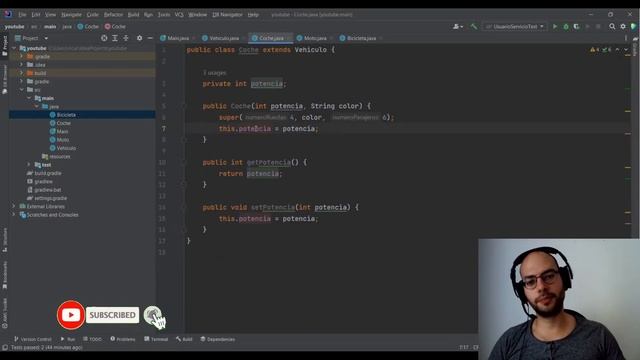The width and height of the screenshot is (640, 360).
Task: Collapse the main source folder
Action: coord(29,98)
